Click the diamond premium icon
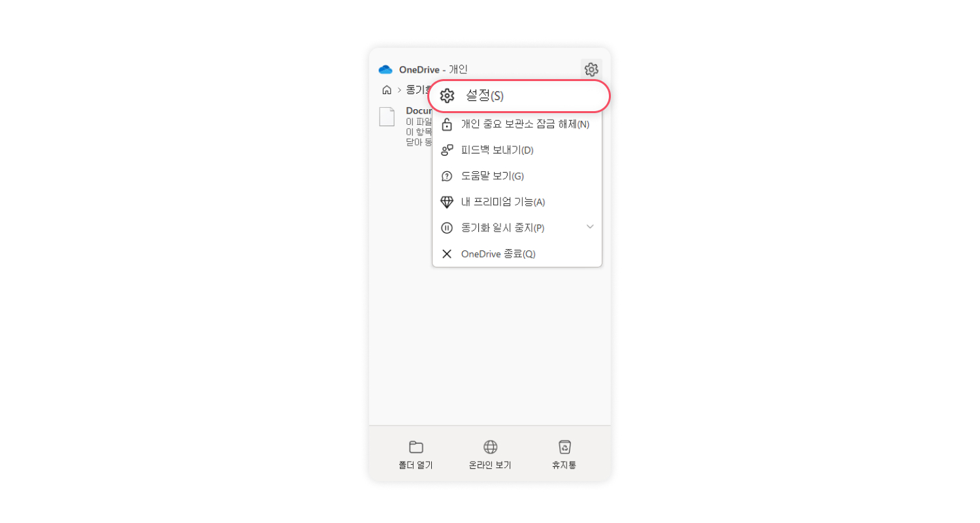Screen dimensions: 980x523 pyautogui.click(x=447, y=202)
